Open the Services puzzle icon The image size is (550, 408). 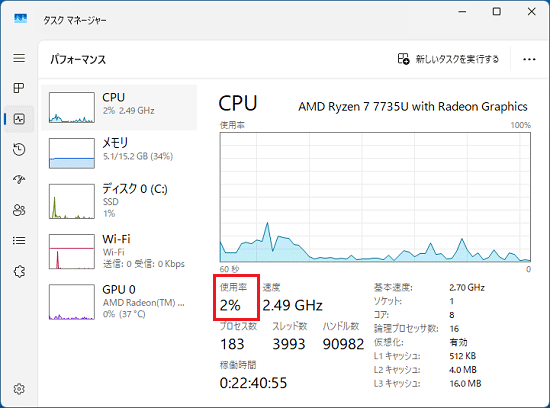tap(19, 271)
